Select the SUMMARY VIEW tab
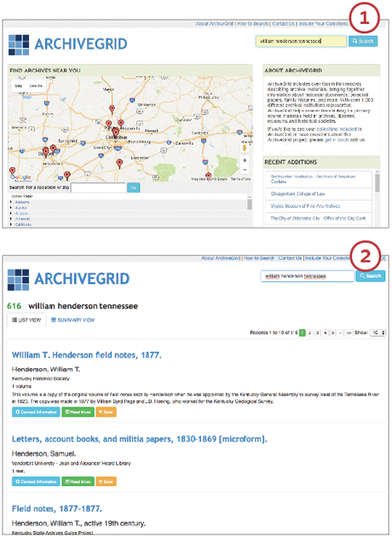This screenshot has height=537, width=392. tap(72, 320)
